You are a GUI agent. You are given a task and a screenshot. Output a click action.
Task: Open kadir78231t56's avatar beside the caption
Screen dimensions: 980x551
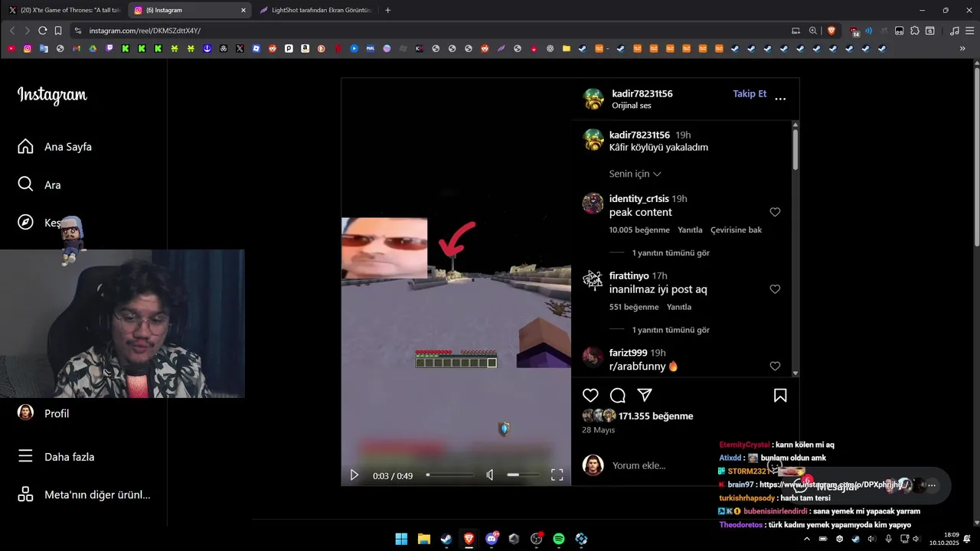pos(593,140)
